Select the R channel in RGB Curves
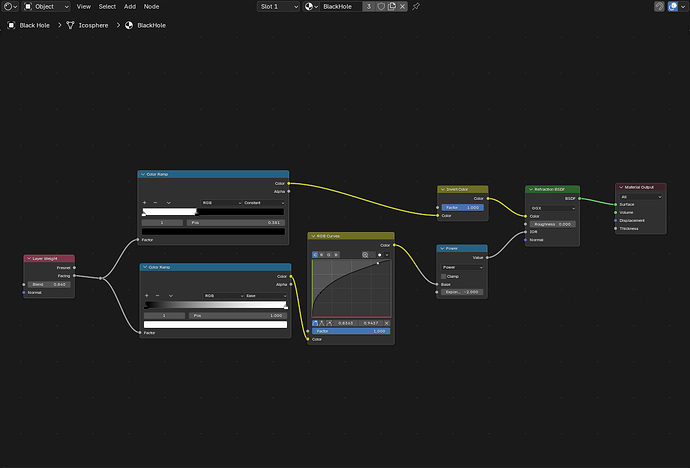Screen dimensions: 690x468 tap(322, 255)
